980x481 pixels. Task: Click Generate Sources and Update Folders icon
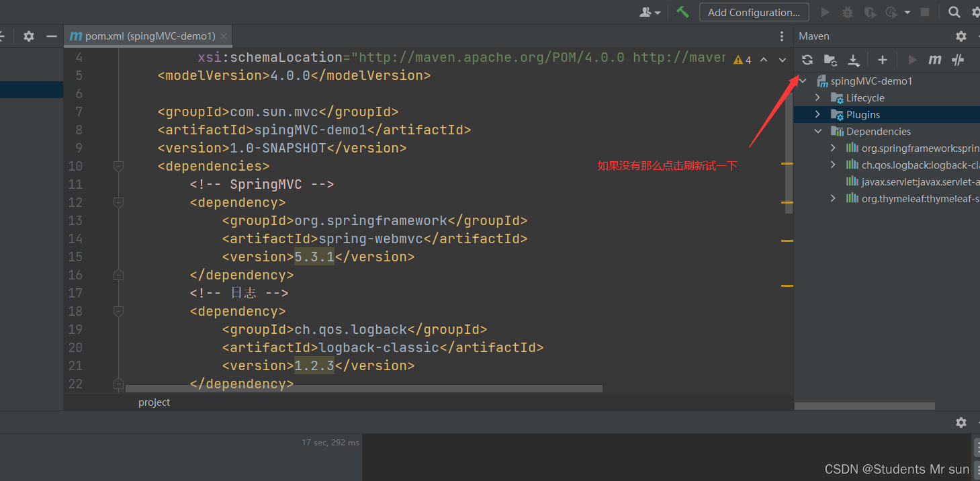tap(830, 59)
